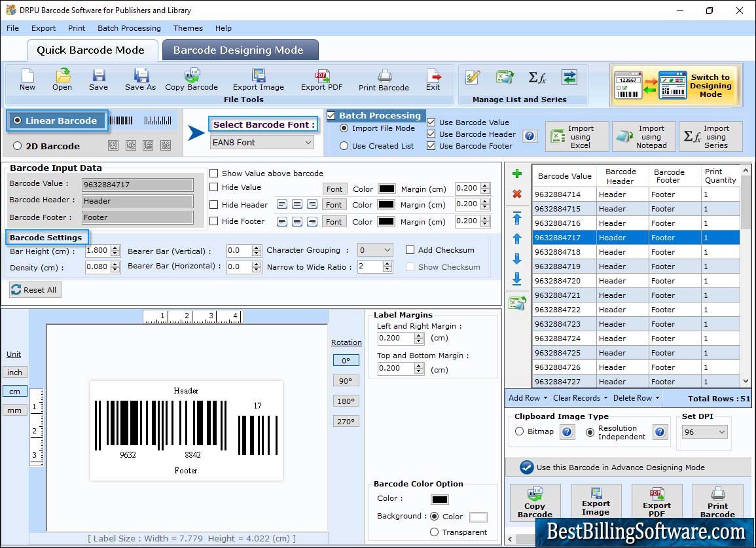Click the move down arrow icon
The image size is (756, 548).
pyautogui.click(x=517, y=259)
